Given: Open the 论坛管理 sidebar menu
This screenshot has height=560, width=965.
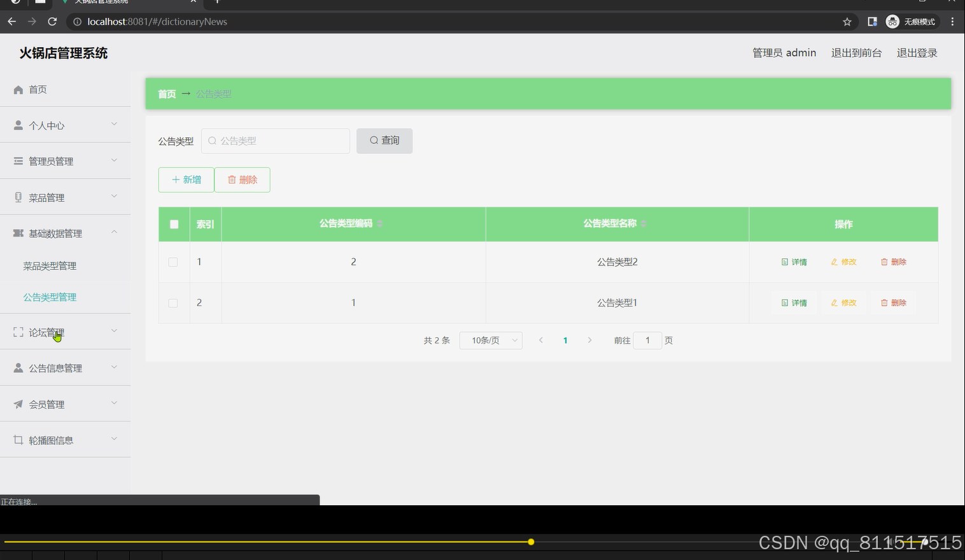Looking at the screenshot, I should click(x=65, y=332).
